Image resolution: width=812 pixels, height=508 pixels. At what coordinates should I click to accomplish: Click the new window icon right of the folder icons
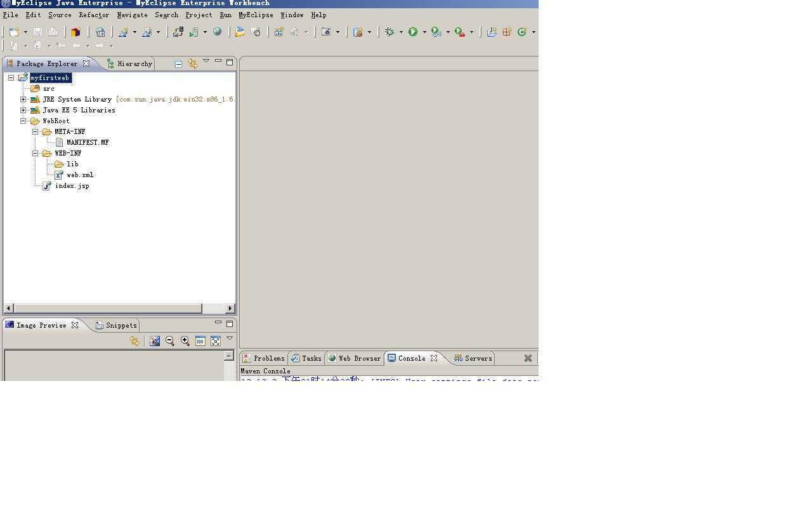278,32
